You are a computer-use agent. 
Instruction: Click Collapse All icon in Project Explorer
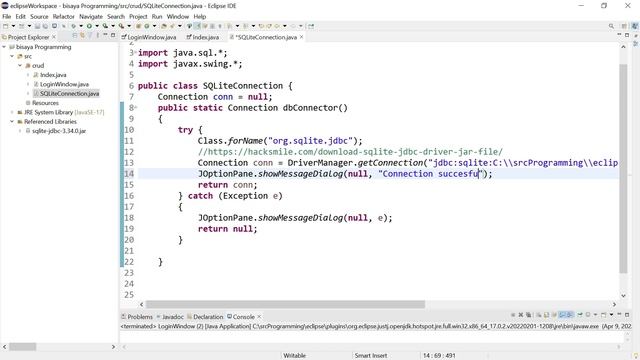[x=74, y=36]
